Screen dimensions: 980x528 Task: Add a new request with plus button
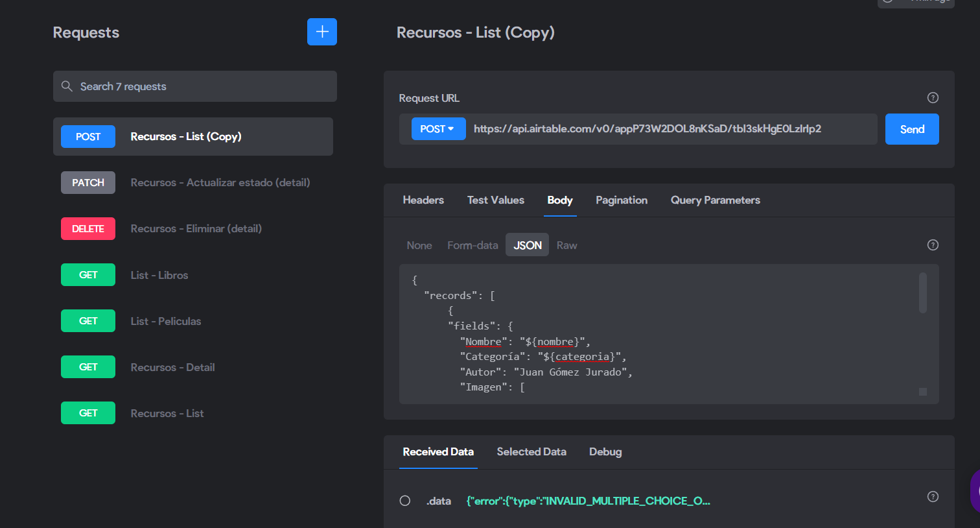(321, 32)
